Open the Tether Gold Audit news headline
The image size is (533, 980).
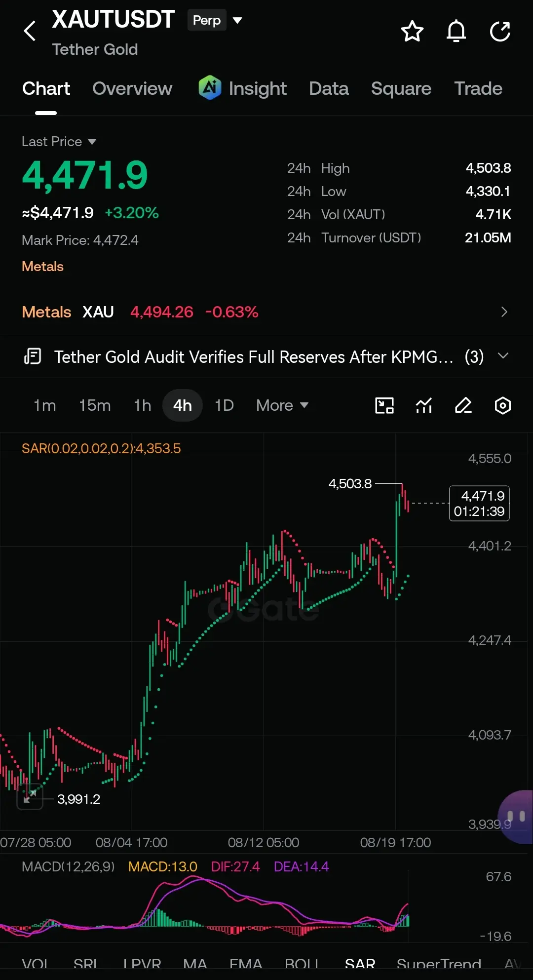(x=254, y=356)
